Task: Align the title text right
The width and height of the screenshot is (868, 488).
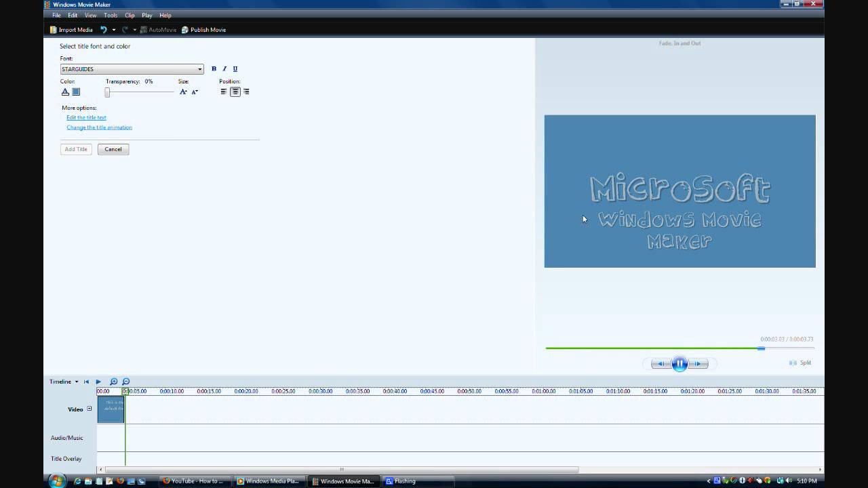Action: tap(246, 91)
